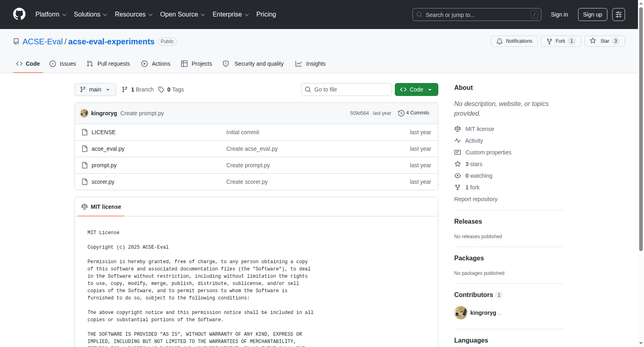Expand the Open Source menu
The height and width of the screenshot is (347, 644).
[183, 15]
